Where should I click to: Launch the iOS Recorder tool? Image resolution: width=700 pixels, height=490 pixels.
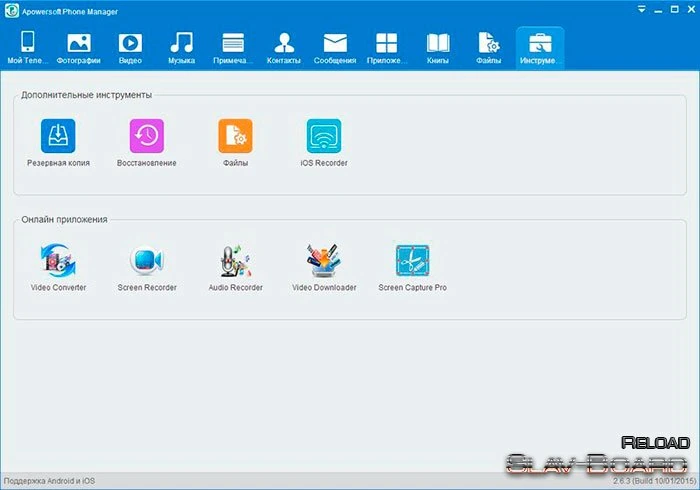324,143
